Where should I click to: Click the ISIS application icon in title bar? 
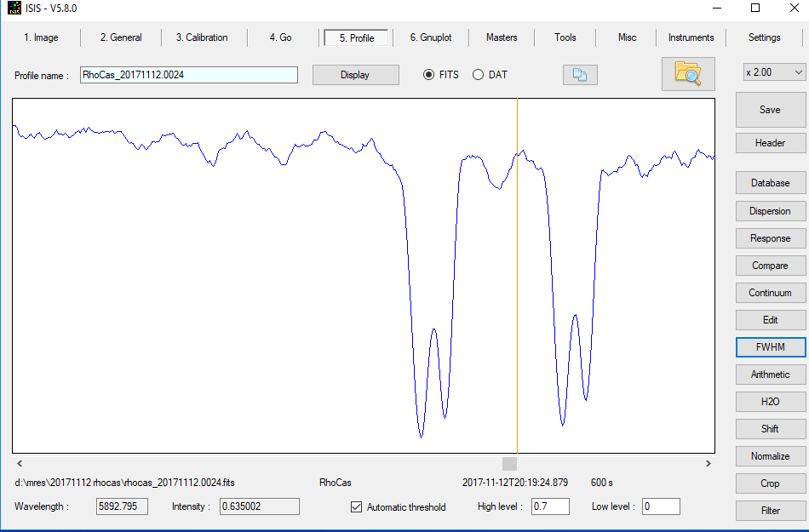[14, 9]
